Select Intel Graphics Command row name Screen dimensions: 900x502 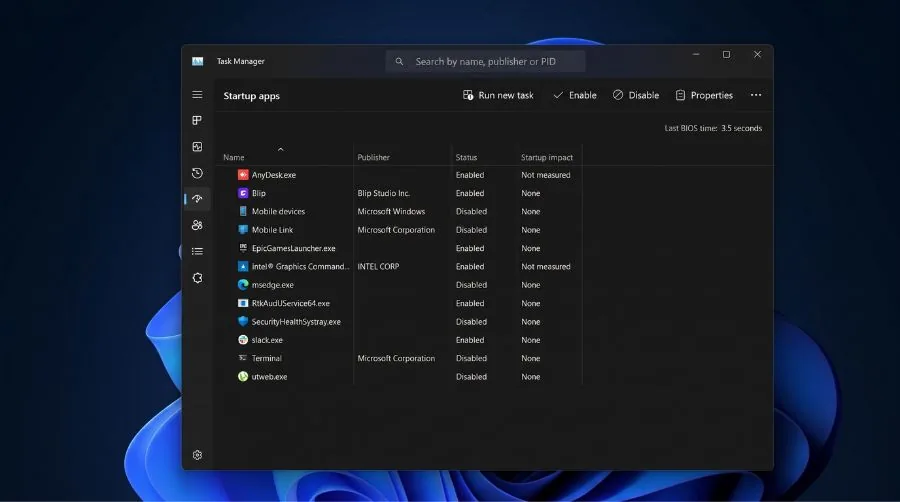point(300,266)
